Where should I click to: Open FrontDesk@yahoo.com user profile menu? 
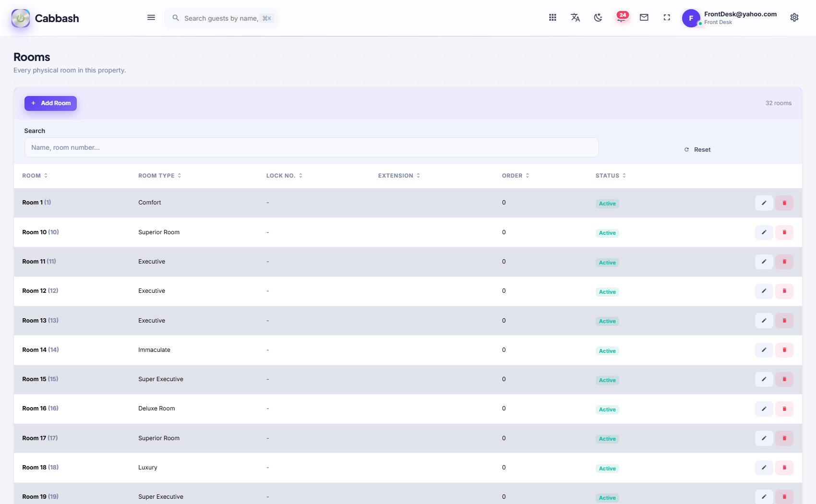(x=730, y=18)
